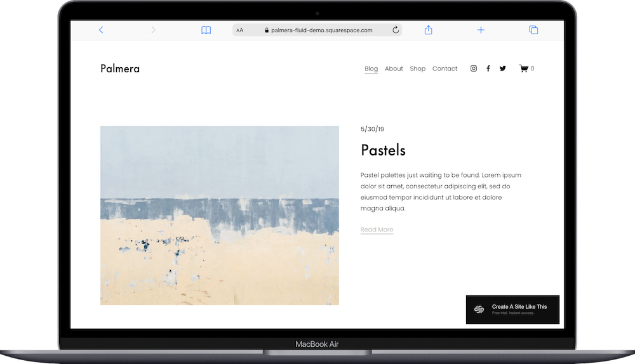Open the bookmarks book icon
This screenshot has width=635, height=364.
(206, 30)
